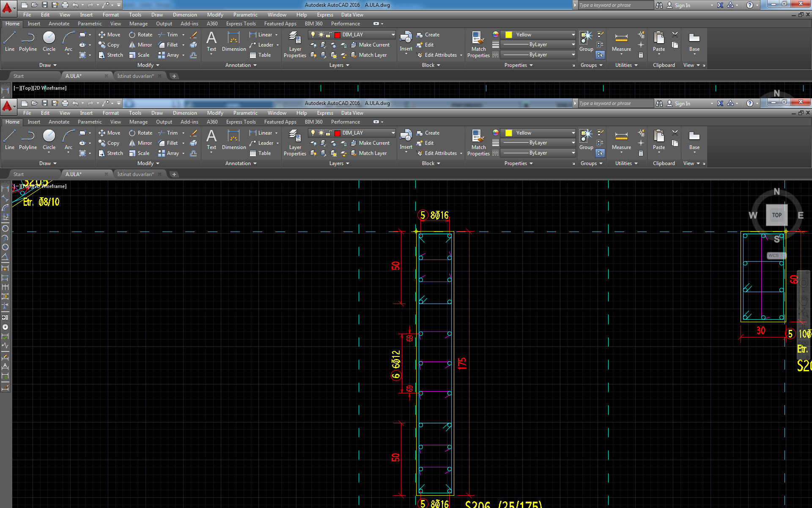Expand the Draw panel flyout
The height and width of the screenshot is (508, 812).
[48, 163]
